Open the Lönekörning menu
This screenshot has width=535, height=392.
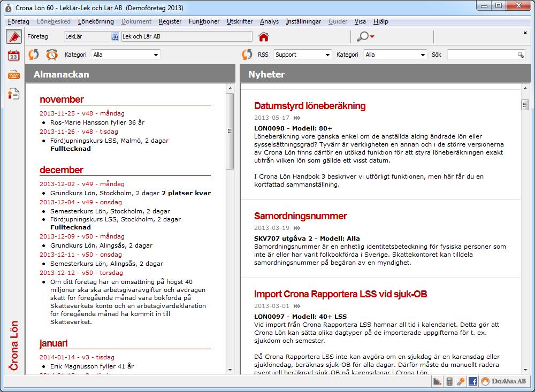(x=96, y=21)
